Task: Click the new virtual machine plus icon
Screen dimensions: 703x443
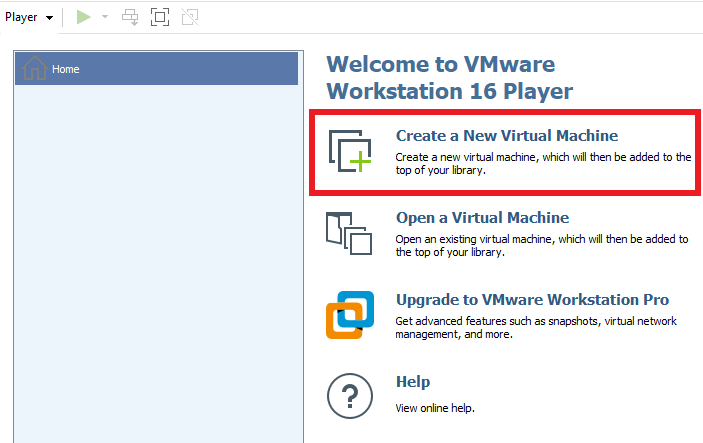Action: (350, 151)
